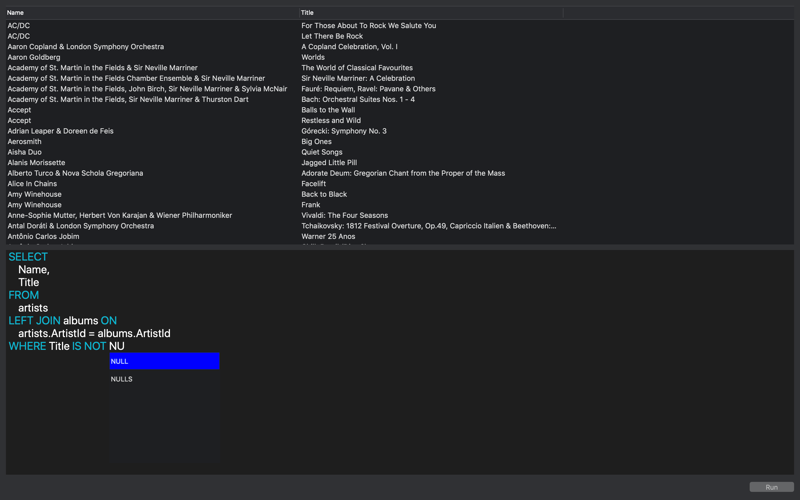Click the Run button
Image resolution: width=800 pixels, height=500 pixels.
pos(771,487)
